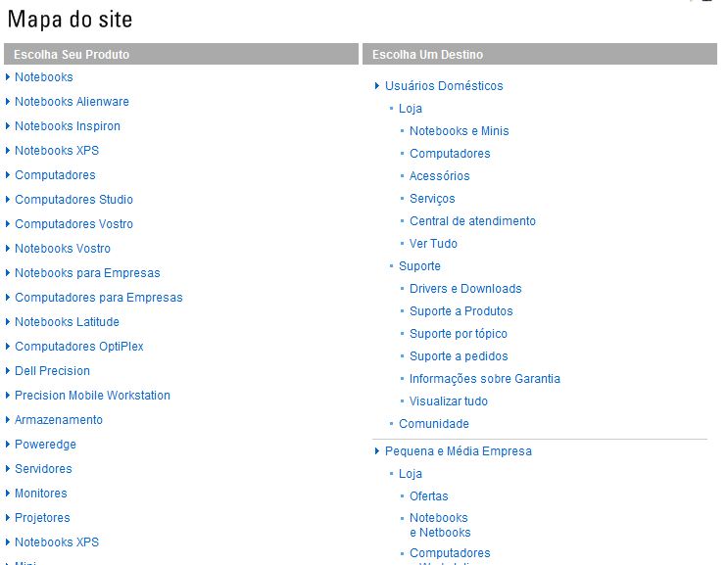The image size is (728, 565).
Task: Open the Projetores link
Action: click(x=42, y=518)
